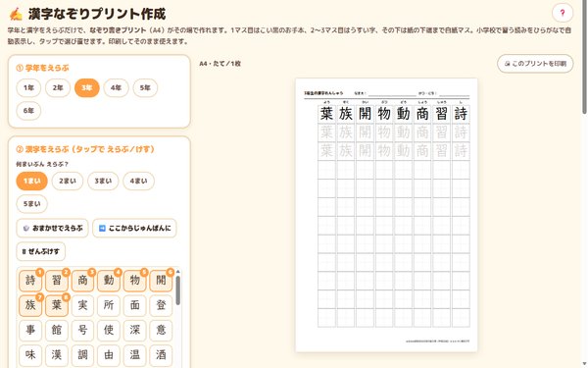Select kanji 実 tile
Viewport: 588px width, 368px height.
click(83, 305)
